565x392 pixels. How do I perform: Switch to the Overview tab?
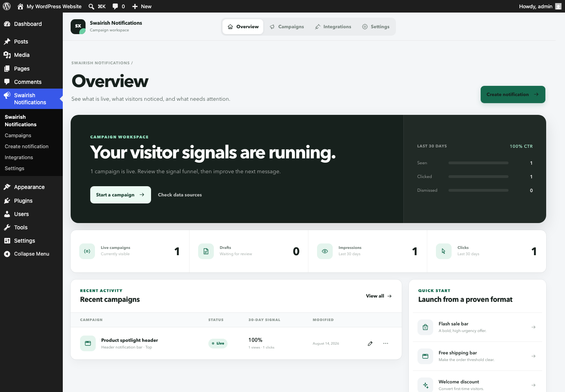(243, 27)
